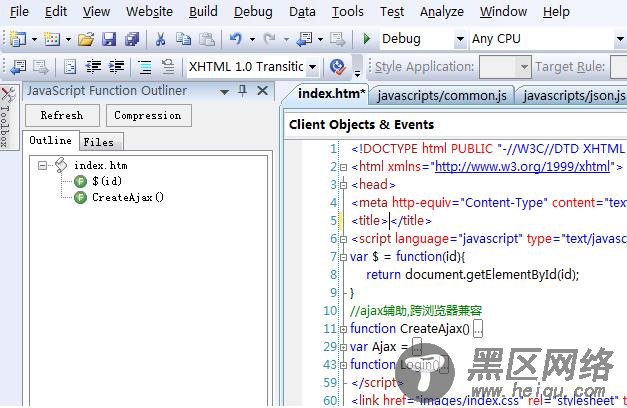Switch to the Files tab
627x408 pixels.
101,142
